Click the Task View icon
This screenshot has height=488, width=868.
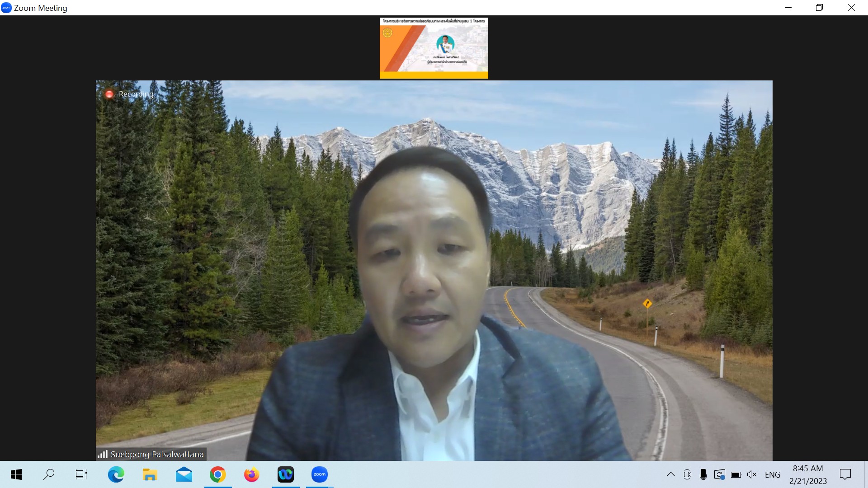pos(81,474)
